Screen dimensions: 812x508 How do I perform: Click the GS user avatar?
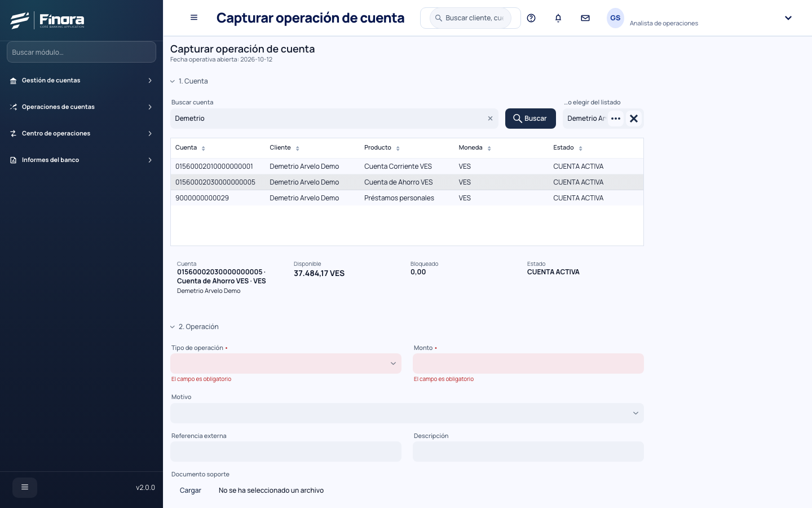pos(615,18)
